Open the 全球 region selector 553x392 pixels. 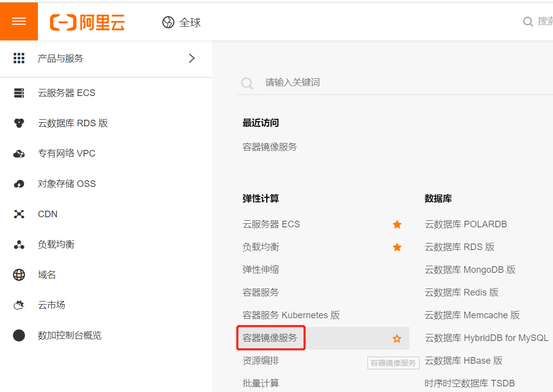181,22
